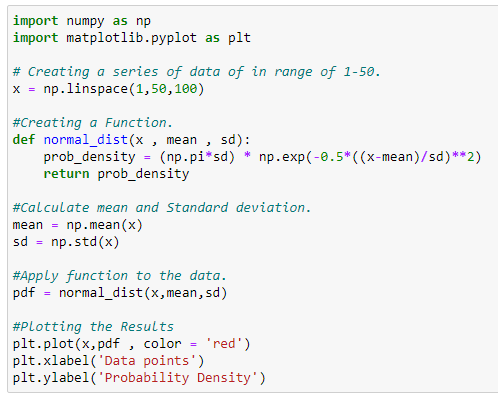Click the plt.plot line
The width and height of the screenshot is (498, 396).
132,344
